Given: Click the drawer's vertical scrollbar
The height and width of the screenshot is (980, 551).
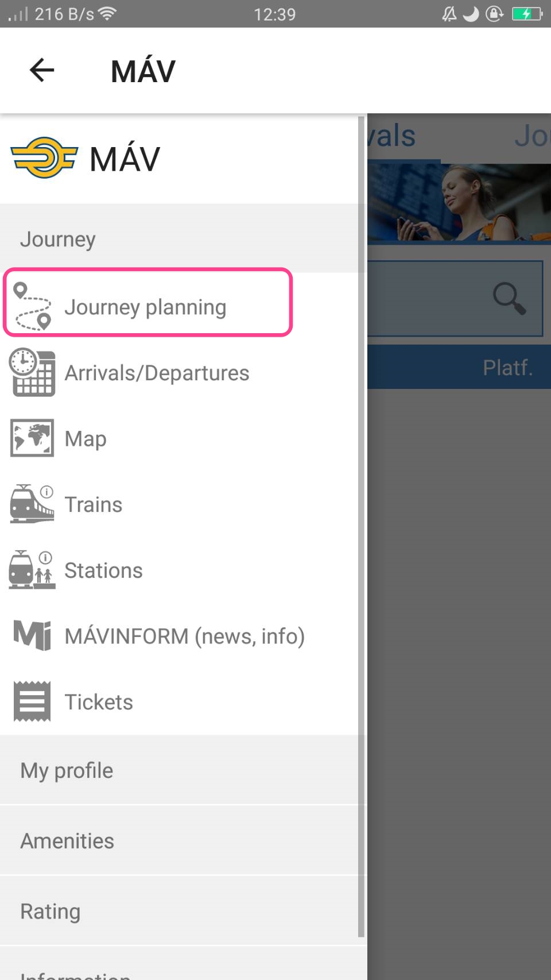Looking at the screenshot, I should click(x=361, y=526).
